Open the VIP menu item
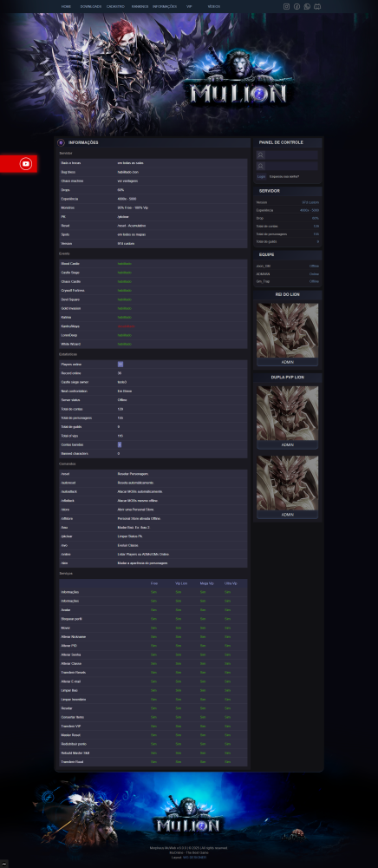378x868 pixels. coord(189,7)
